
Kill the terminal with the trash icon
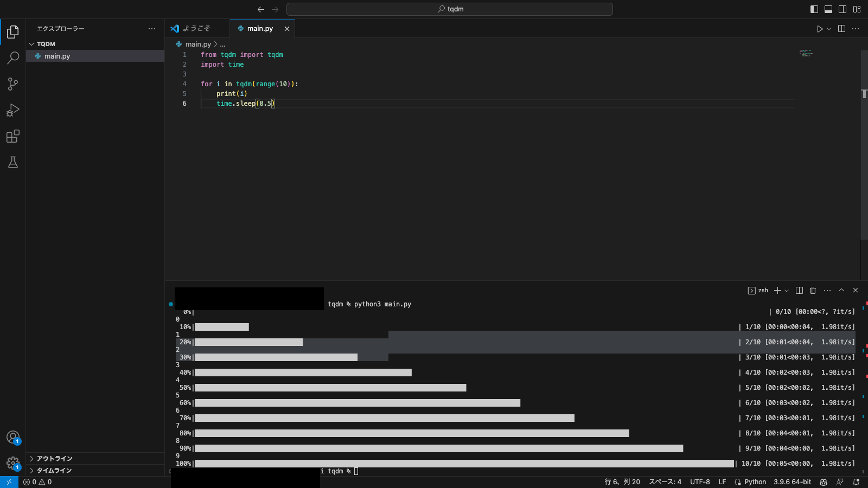pyautogui.click(x=813, y=290)
